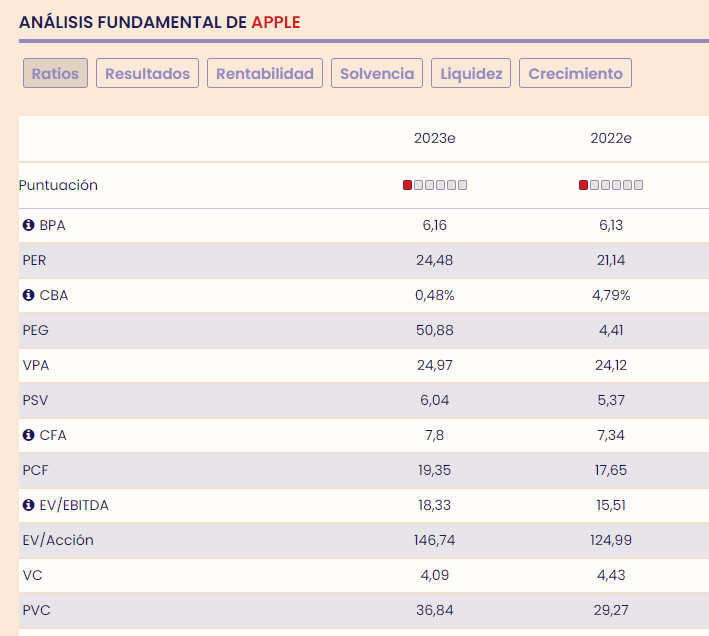Click the Puntuación row label
The width and height of the screenshot is (709, 636).
58,185
